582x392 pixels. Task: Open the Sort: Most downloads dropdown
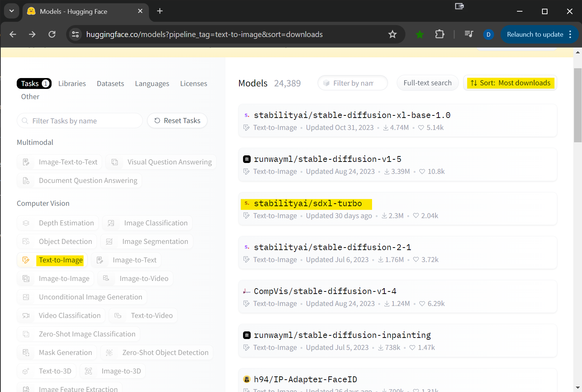(510, 83)
